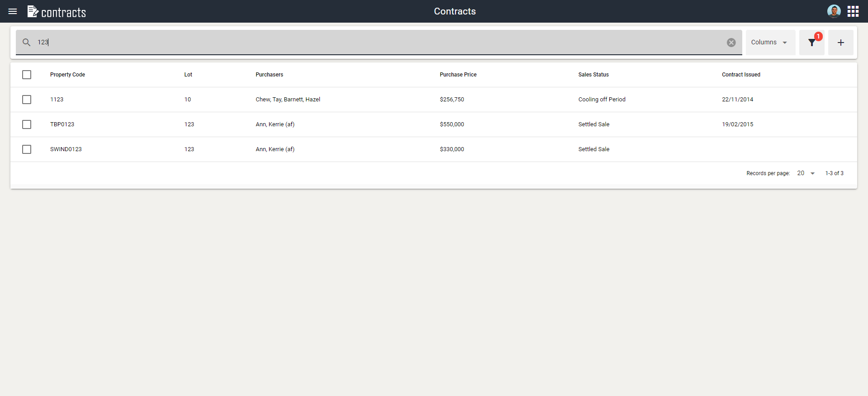Open the $550,000 contract row
The image size is (868, 396).
[x=451, y=124]
